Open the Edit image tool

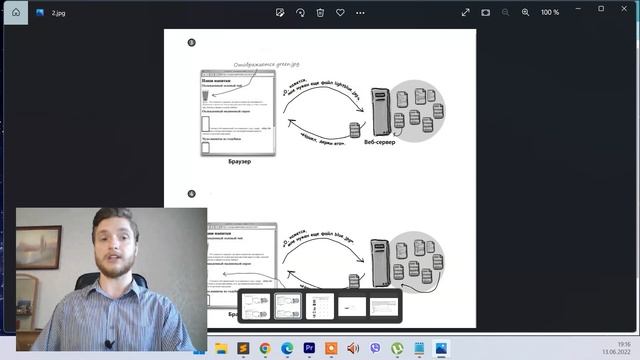(280, 13)
